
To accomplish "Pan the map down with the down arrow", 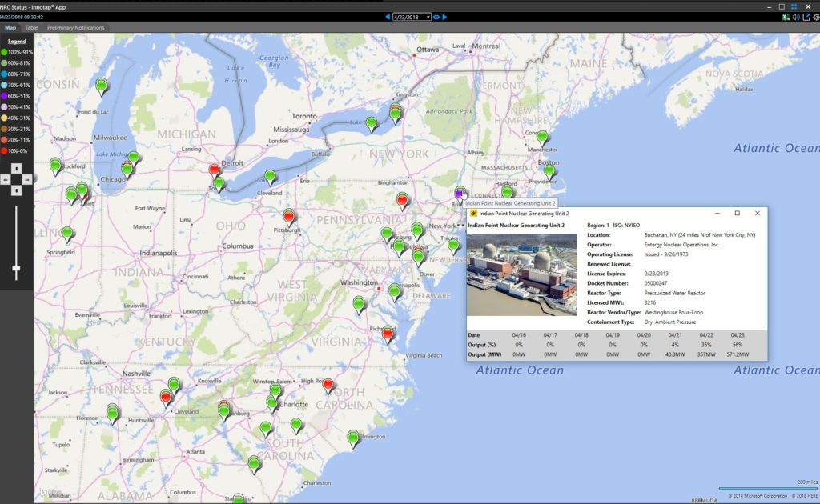I will [x=16, y=190].
